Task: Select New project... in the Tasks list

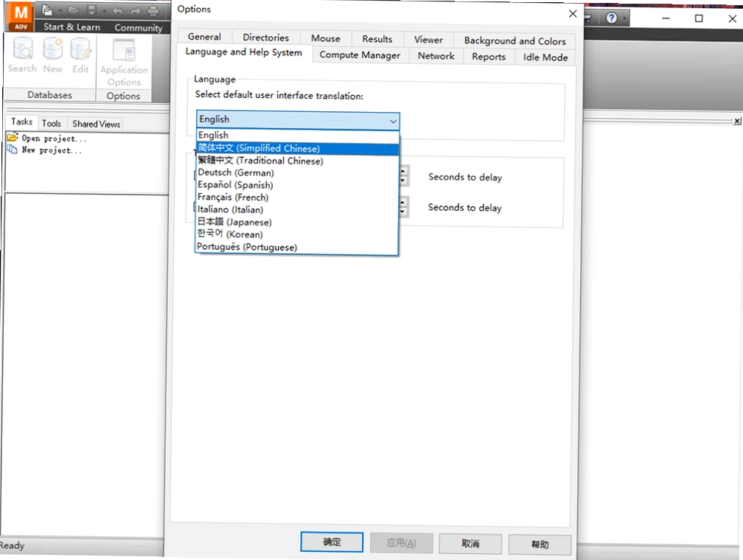Action: point(45,150)
